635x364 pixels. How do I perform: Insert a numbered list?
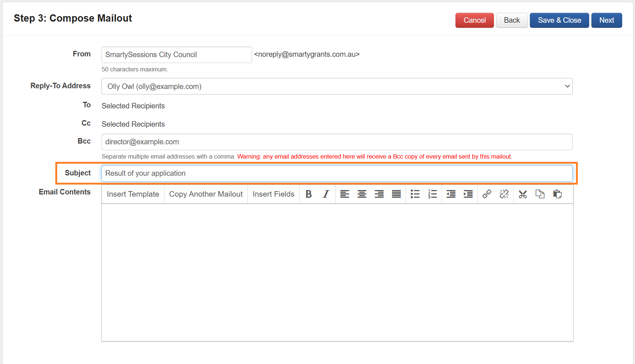coord(432,194)
